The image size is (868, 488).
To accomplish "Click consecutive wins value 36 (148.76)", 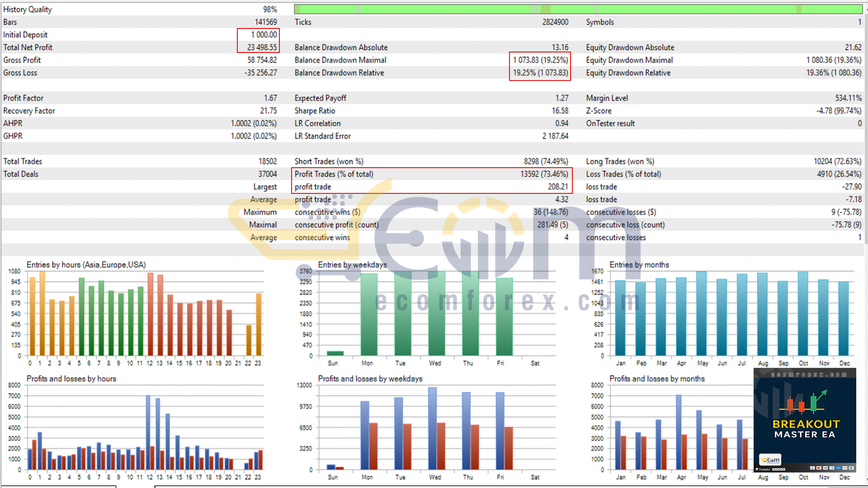I will [x=551, y=212].
